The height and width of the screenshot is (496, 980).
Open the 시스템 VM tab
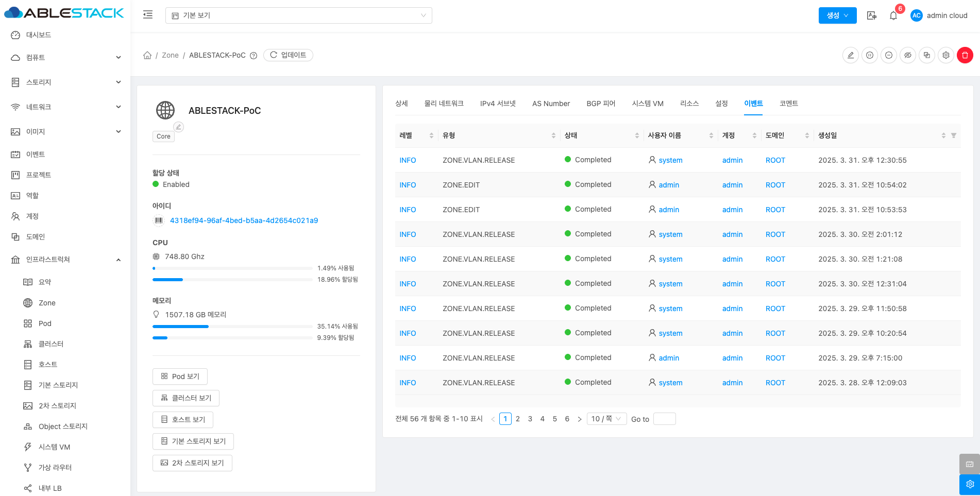click(x=647, y=104)
